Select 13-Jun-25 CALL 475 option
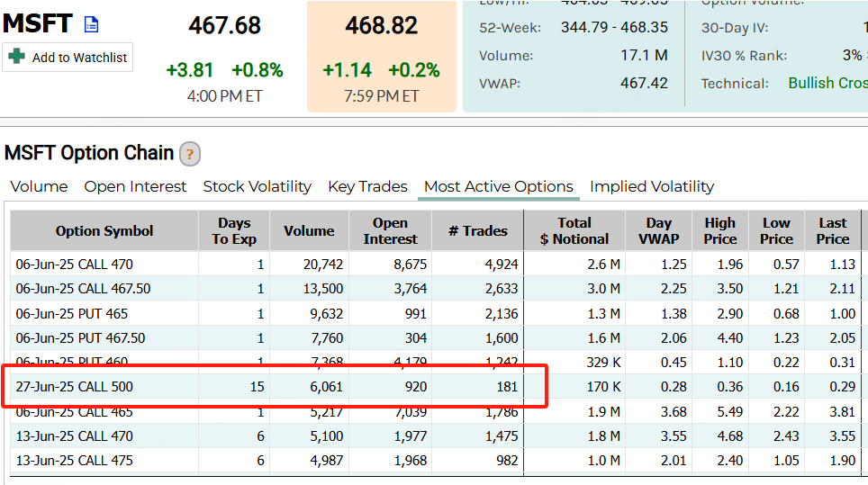868x485 pixels. 74,461
